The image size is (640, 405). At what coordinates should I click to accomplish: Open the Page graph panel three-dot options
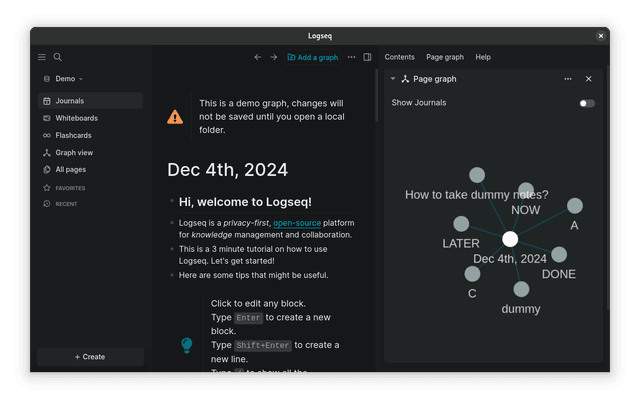pyautogui.click(x=568, y=79)
